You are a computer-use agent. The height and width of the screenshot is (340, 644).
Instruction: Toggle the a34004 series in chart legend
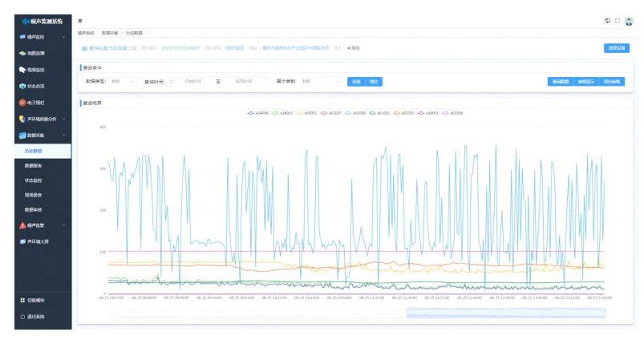258,113
